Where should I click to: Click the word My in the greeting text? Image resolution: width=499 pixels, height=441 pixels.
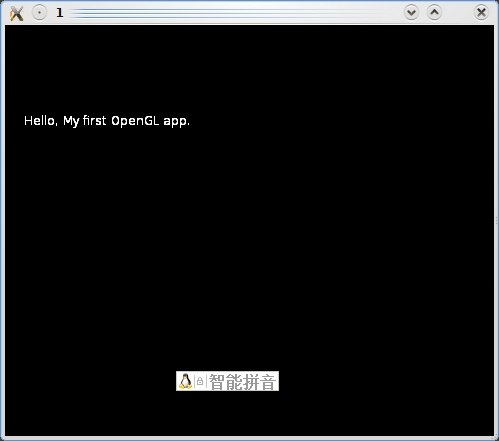71,121
